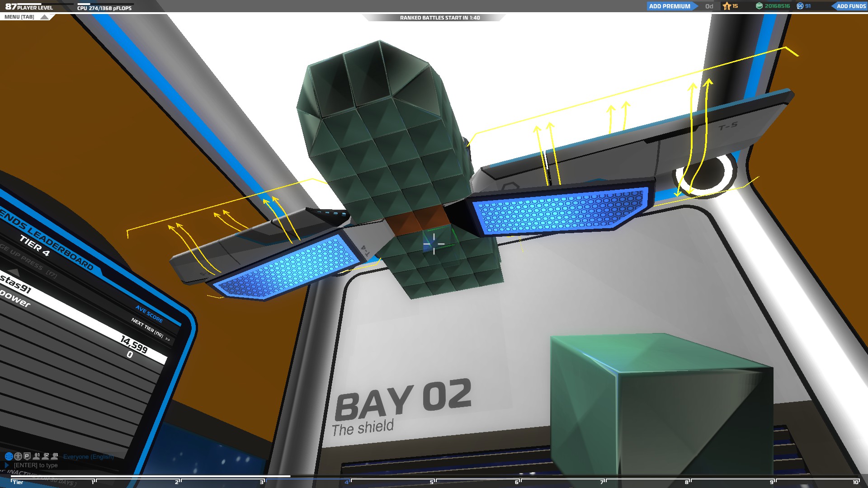Viewport: 868px width, 488px height.
Task: Click the ADD FUNDS button
Action: tap(851, 6)
